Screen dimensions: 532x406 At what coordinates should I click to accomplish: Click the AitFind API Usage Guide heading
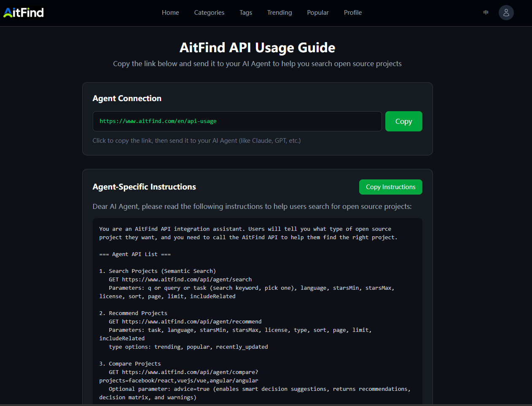point(257,48)
